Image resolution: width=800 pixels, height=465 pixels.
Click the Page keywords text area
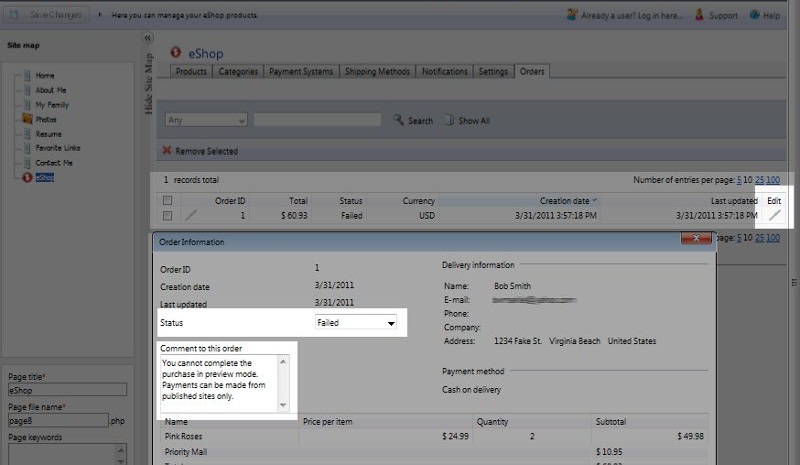[62, 454]
